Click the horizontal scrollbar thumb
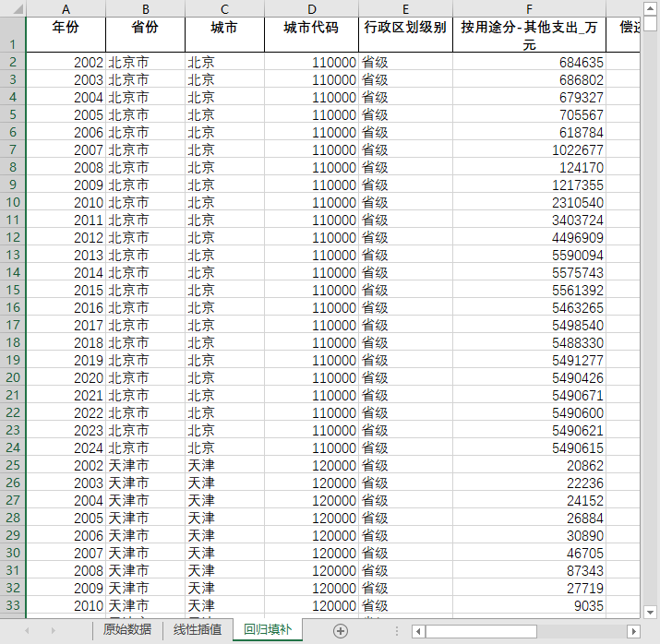 click(x=481, y=631)
